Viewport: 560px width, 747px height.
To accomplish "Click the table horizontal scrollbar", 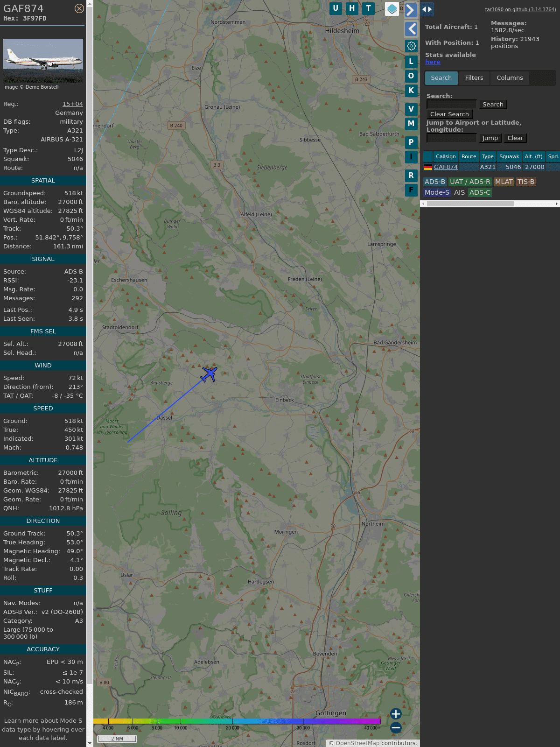I will tap(470, 204).
